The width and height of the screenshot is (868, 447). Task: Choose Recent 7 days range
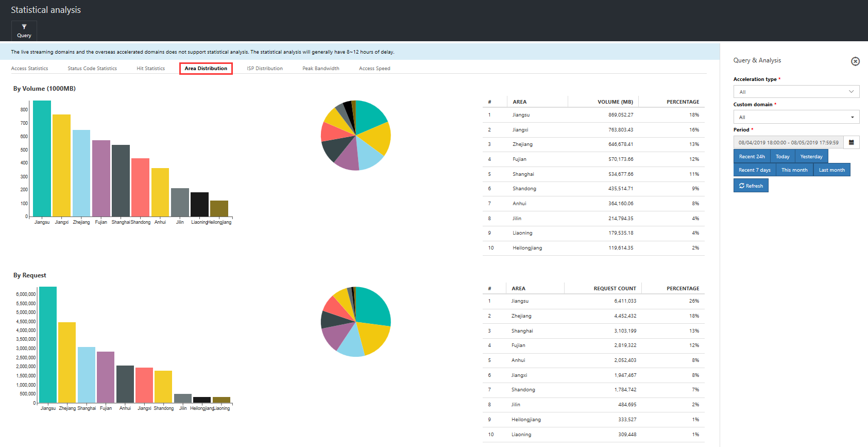[755, 170]
